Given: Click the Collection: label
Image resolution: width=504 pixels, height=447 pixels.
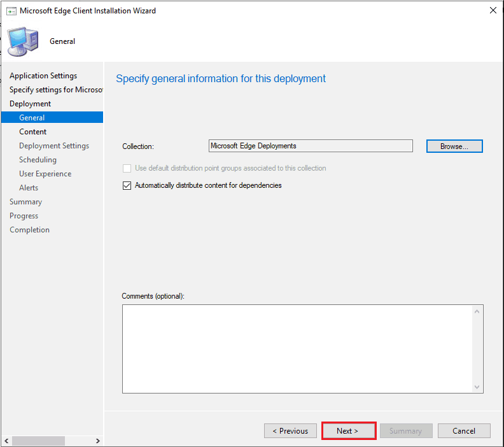Looking at the screenshot, I should point(138,146).
